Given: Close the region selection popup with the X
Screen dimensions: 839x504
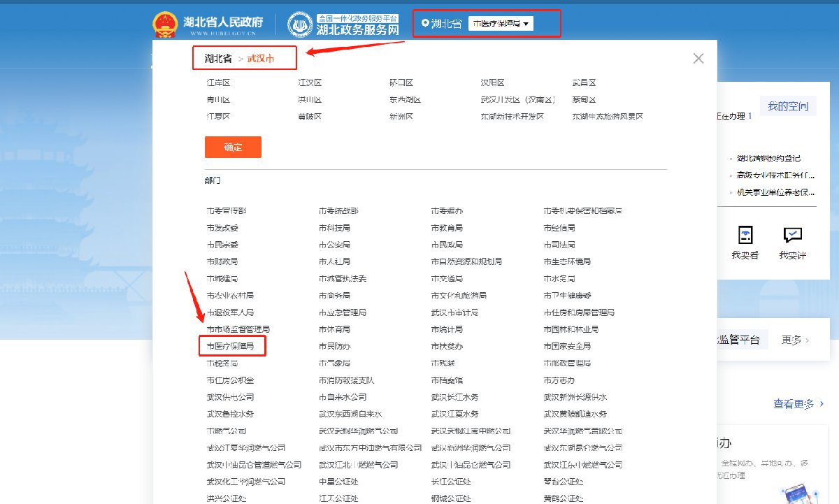Looking at the screenshot, I should (x=698, y=59).
